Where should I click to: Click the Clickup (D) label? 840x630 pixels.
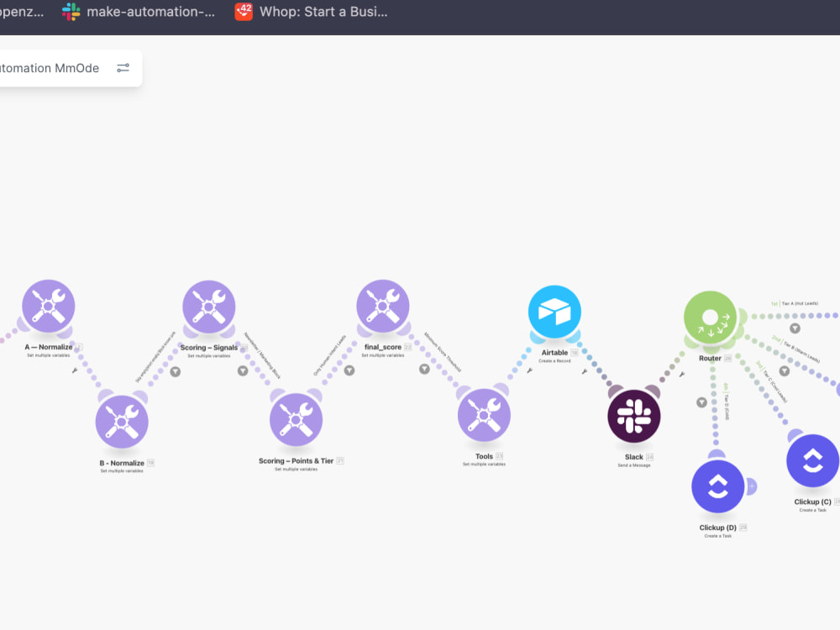(718, 528)
